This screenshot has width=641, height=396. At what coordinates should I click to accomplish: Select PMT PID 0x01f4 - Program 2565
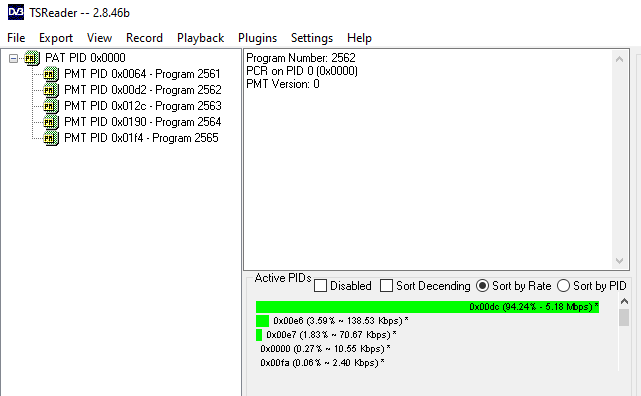coord(141,138)
